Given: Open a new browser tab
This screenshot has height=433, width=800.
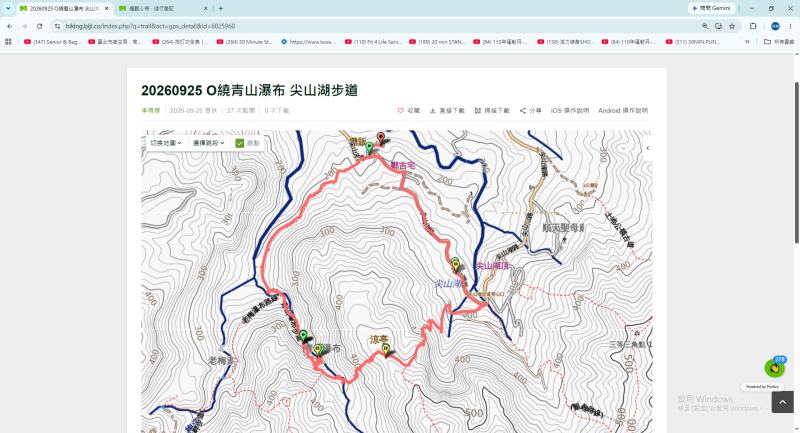Looking at the screenshot, I should pyautogui.click(x=220, y=8).
